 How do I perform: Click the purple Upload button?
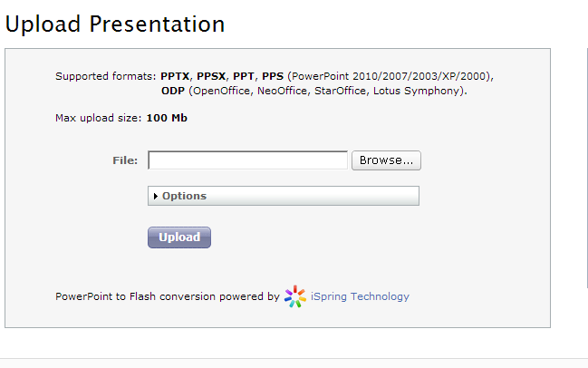pyautogui.click(x=179, y=237)
